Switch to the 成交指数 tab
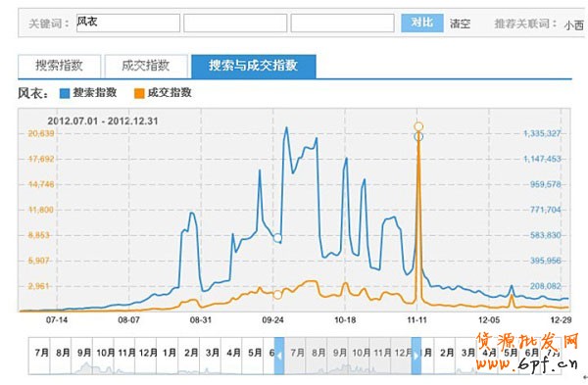The width and height of the screenshot is (588, 385). click(x=146, y=66)
